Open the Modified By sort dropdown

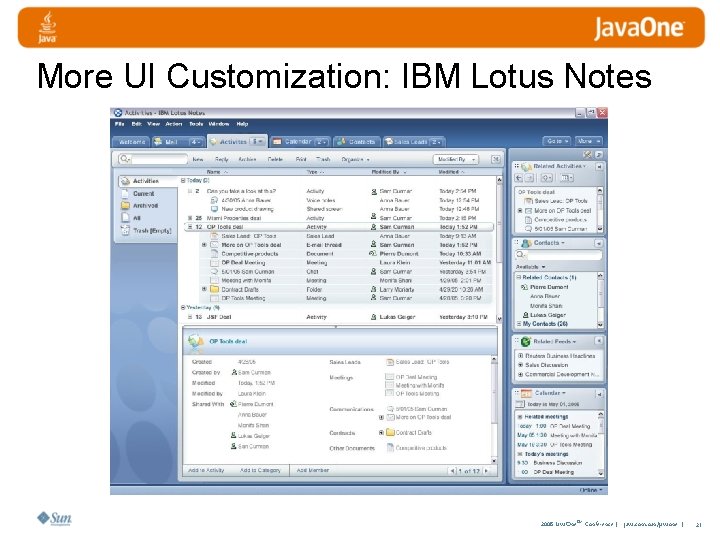456,159
